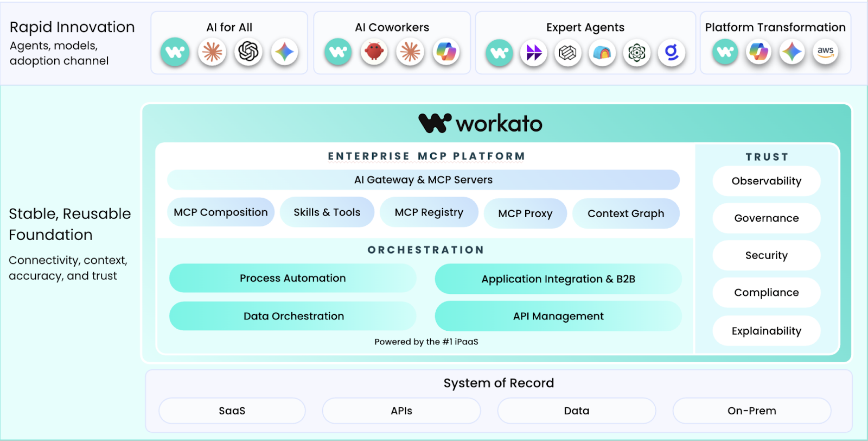The height and width of the screenshot is (441, 868).
Task: Click the Copilot icon in AI Coworkers
Action: [x=446, y=52]
